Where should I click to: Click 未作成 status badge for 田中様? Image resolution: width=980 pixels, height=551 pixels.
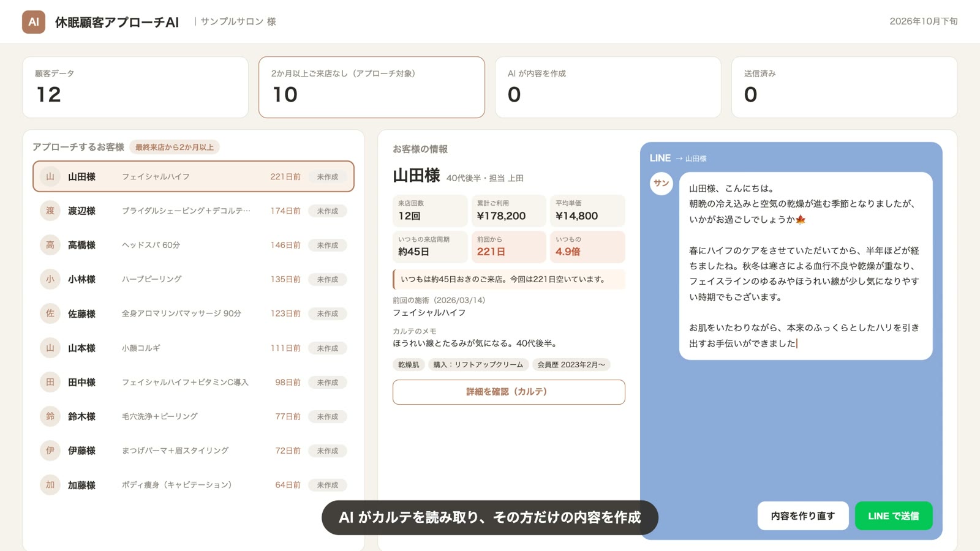tap(328, 382)
